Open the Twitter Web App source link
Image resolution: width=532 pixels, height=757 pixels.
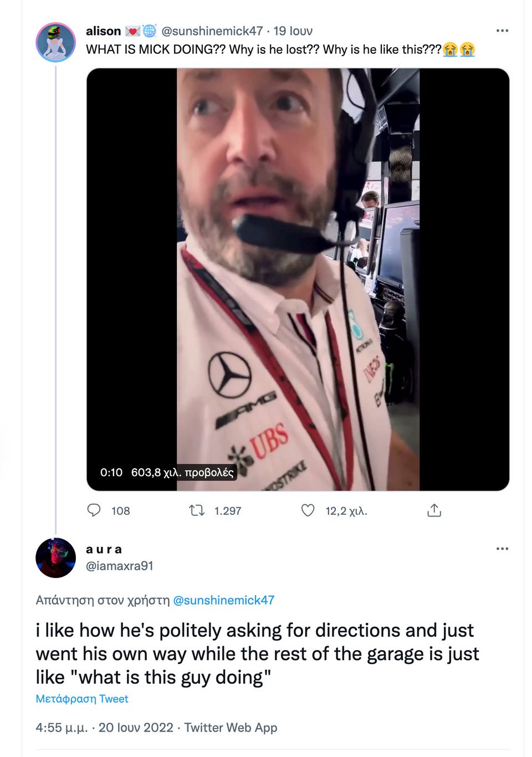coord(231,728)
